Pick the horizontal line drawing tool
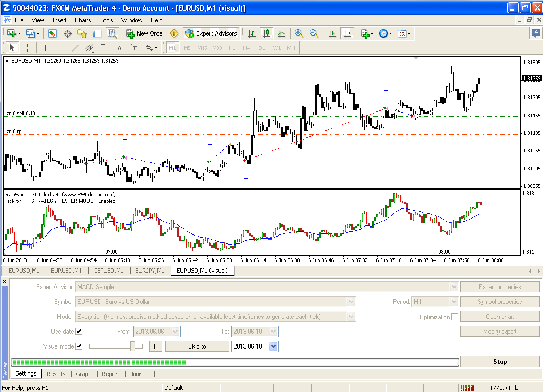543x392 pixels. pos(60,48)
